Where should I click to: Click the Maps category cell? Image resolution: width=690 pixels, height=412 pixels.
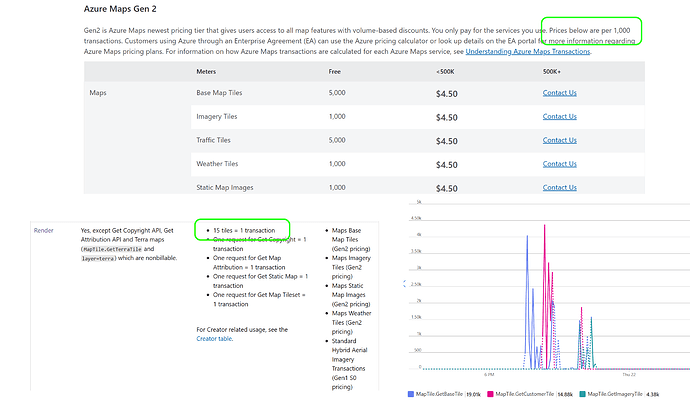coord(98,93)
